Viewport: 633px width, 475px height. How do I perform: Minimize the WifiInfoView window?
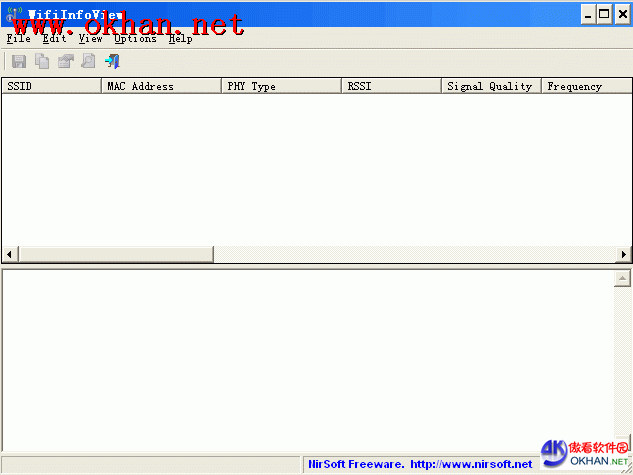pos(588,15)
